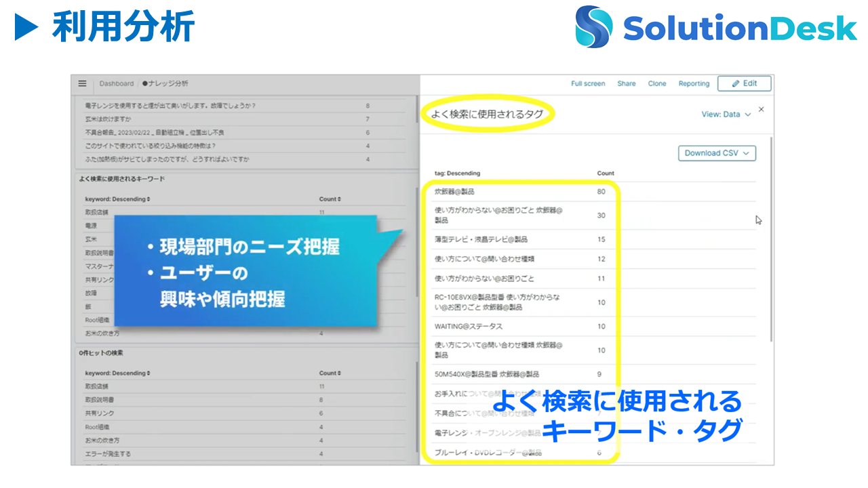Select the 炊飯器@製品 tag row

(x=595, y=192)
